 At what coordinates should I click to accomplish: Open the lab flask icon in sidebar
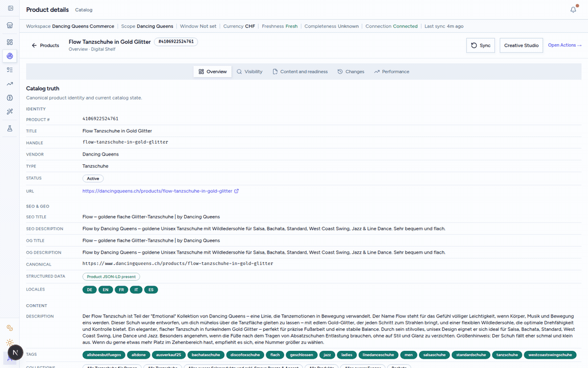[x=10, y=129]
